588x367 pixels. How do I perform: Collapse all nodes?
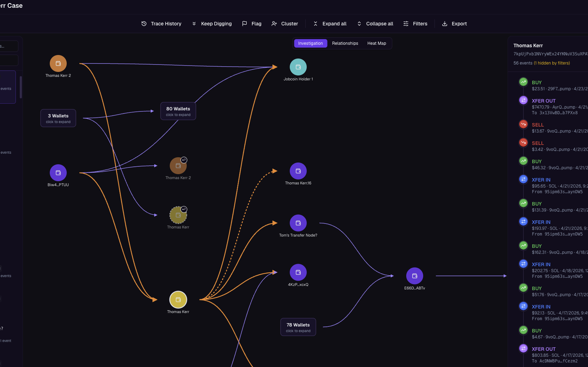(x=375, y=24)
